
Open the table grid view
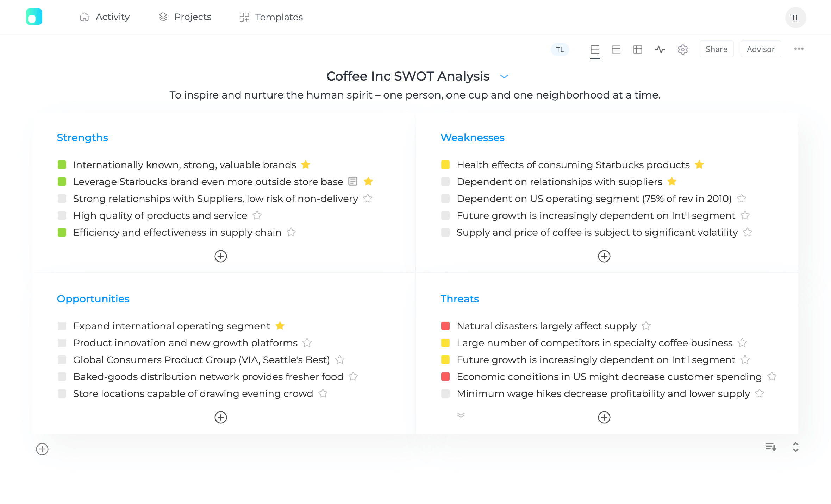click(638, 50)
